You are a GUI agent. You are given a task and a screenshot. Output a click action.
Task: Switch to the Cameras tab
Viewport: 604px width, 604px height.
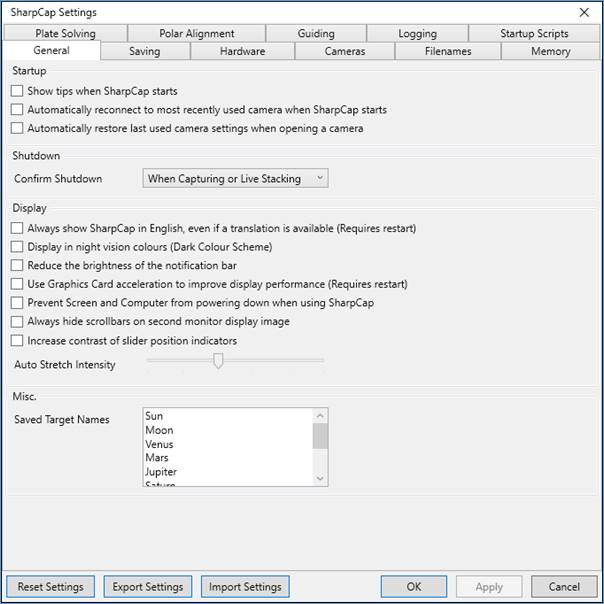(x=345, y=51)
